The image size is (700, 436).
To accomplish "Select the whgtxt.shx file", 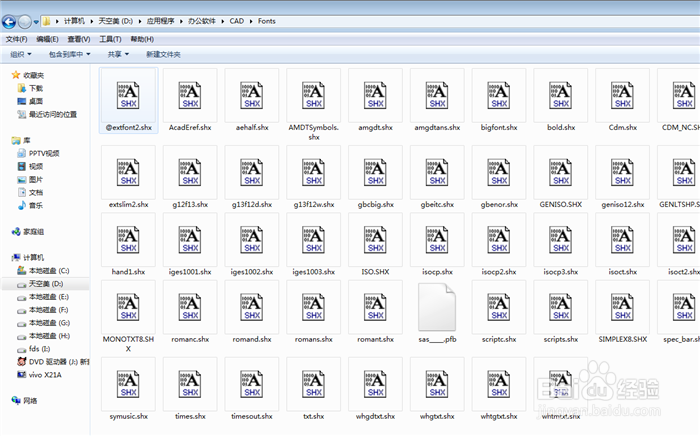I will click(x=437, y=389).
